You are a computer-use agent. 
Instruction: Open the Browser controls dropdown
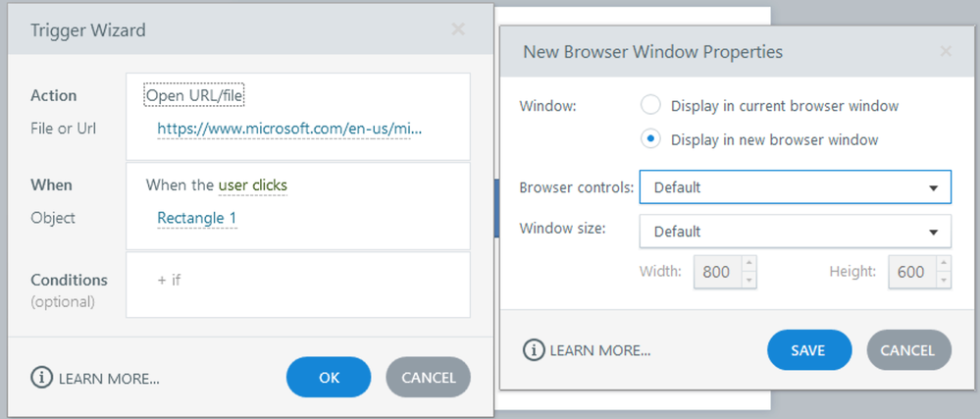(795, 187)
